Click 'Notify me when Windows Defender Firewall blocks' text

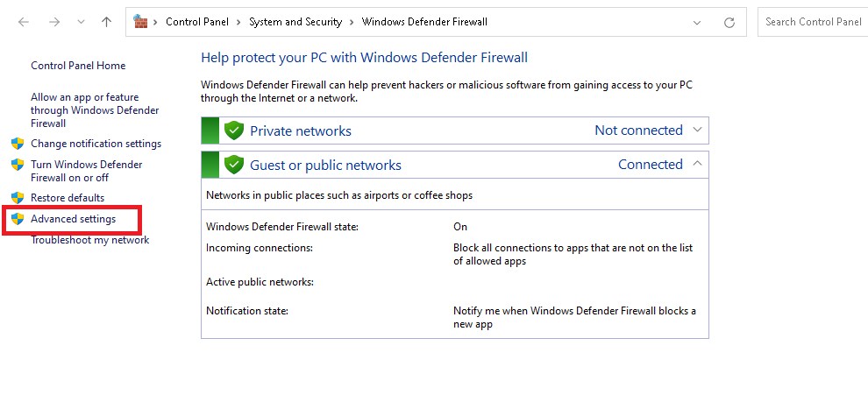point(574,318)
